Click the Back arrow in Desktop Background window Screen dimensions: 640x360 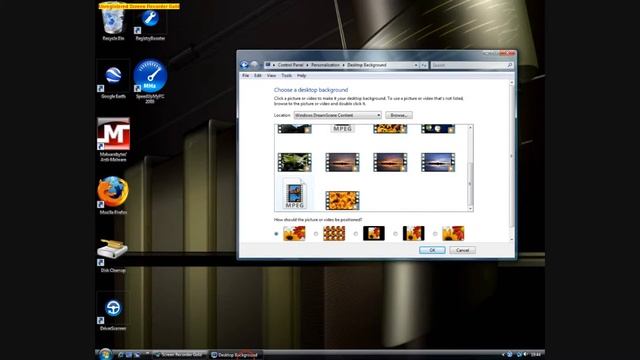[244, 64]
